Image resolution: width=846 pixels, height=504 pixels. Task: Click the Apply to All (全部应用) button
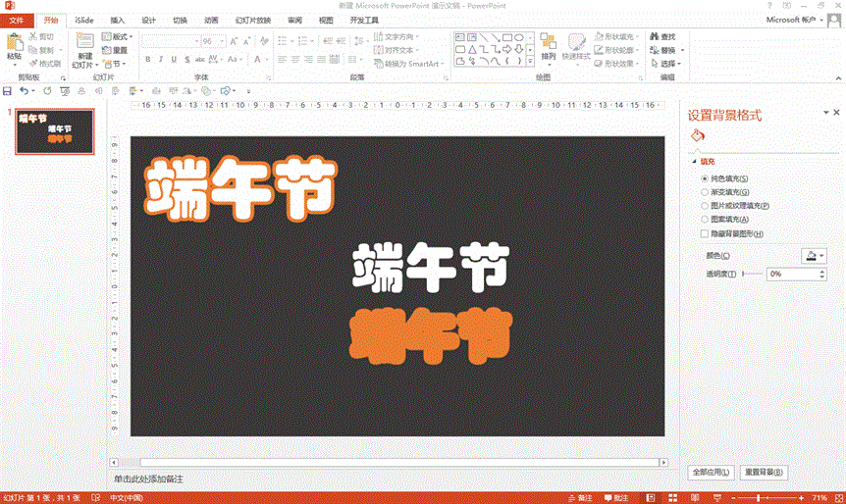click(x=711, y=473)
